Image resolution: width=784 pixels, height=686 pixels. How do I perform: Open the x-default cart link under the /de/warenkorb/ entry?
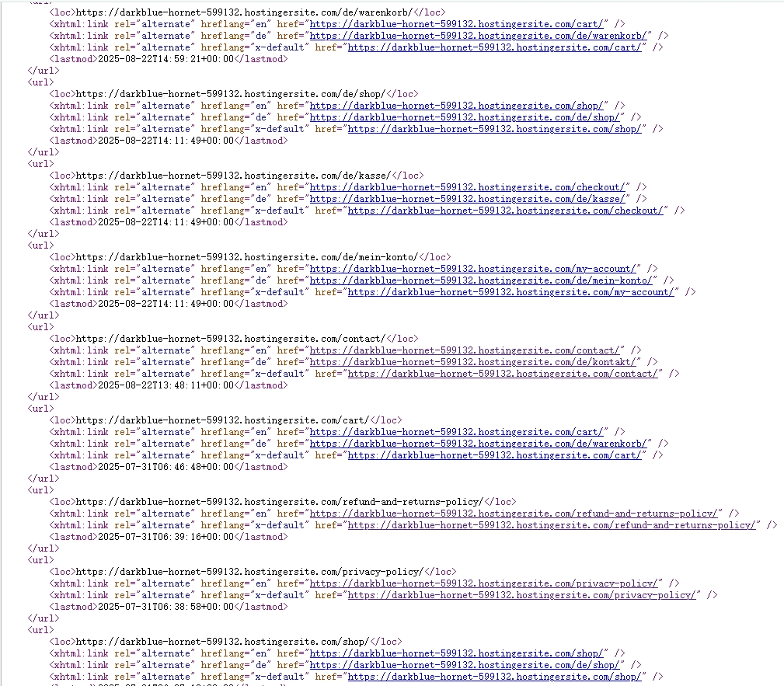tap(494, 47)
